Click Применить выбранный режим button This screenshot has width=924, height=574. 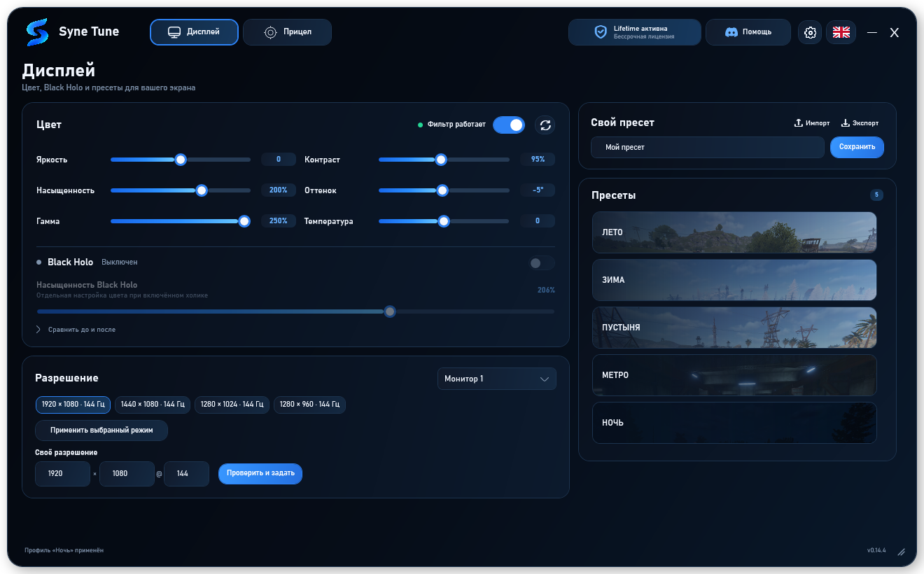tap(101, 430)
